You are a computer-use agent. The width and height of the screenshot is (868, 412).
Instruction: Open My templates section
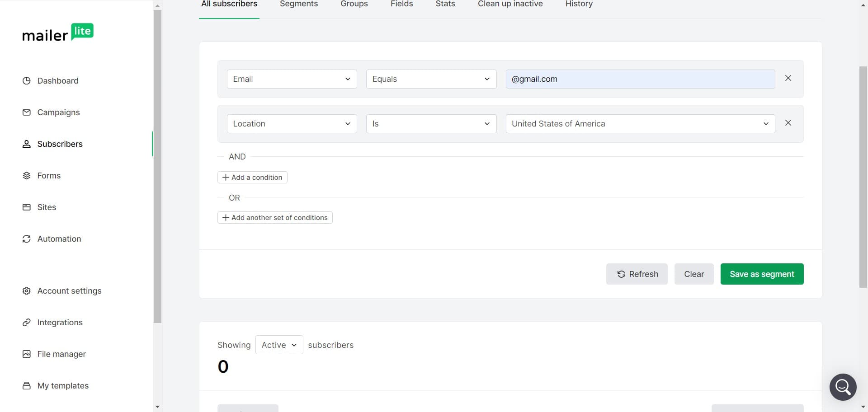(62, 385)
